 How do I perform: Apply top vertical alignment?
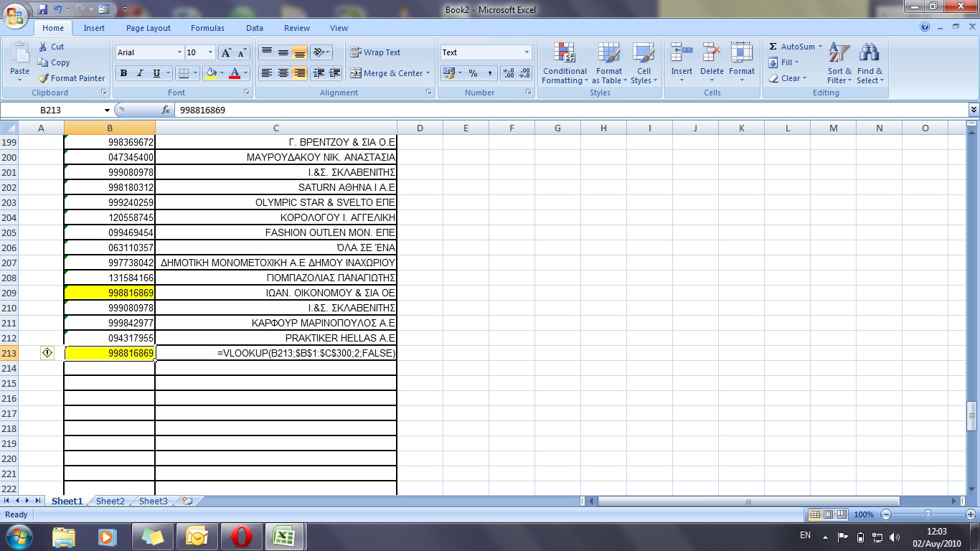(x=266, y=52)
